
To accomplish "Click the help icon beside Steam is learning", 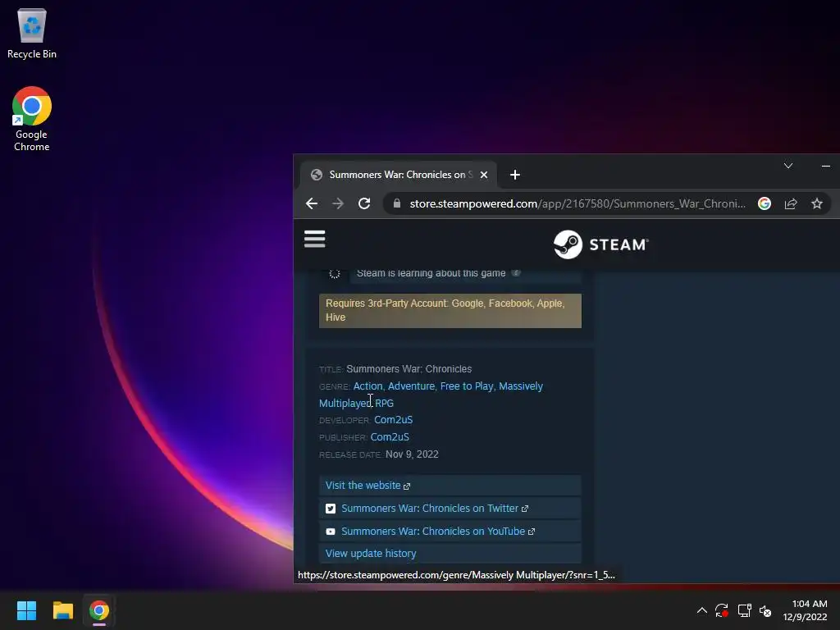I will click(515, 272).
